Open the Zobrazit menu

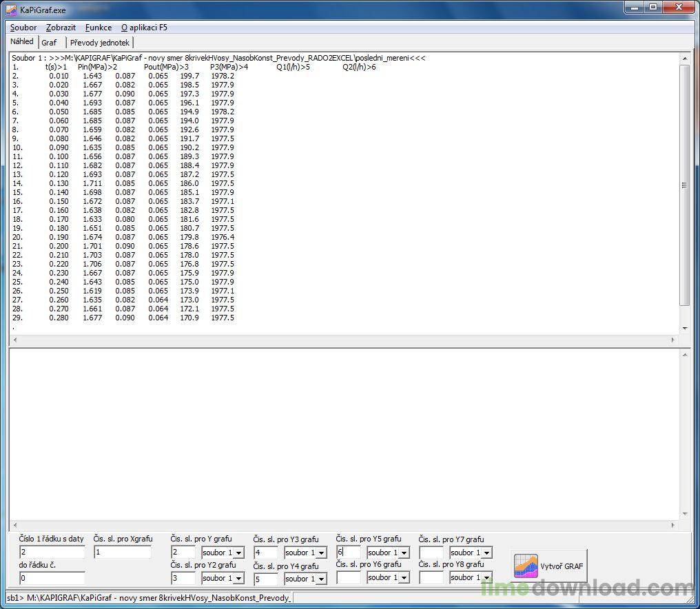(x=61, y=28)
